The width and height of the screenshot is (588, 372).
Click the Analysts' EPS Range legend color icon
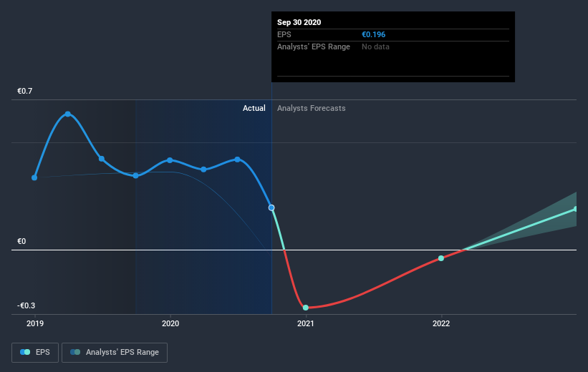coord(75,352)
